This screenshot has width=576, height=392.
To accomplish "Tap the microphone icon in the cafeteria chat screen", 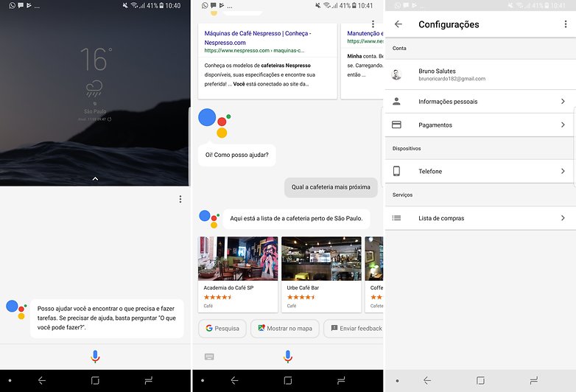I will [288, 357].
